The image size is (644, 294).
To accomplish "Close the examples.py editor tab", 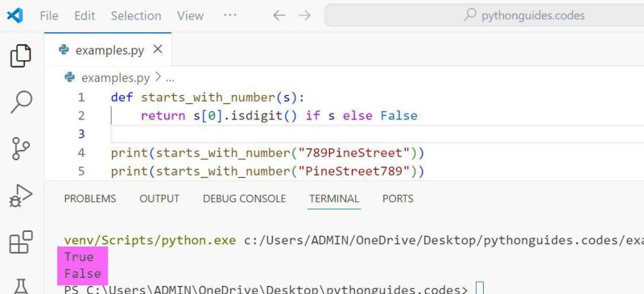I will click(158, 50).
